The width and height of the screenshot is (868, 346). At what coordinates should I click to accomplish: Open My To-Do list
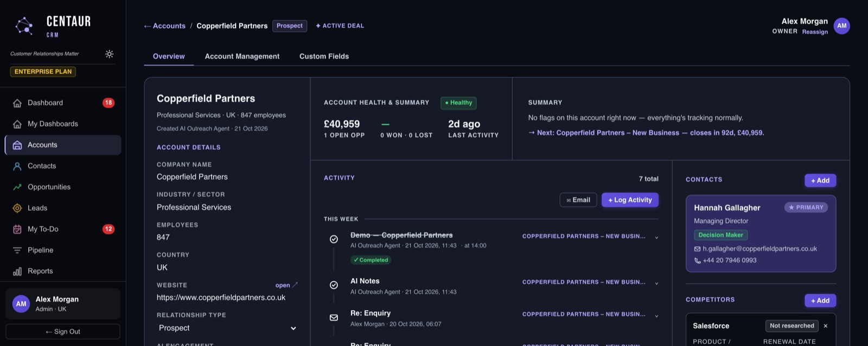click(x=63, y=229)
